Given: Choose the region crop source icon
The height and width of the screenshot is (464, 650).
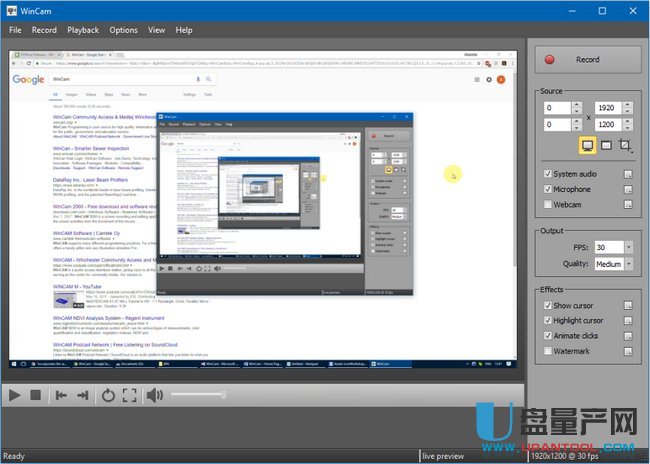Looking at the screenshot, I should [x=624, y=147].
